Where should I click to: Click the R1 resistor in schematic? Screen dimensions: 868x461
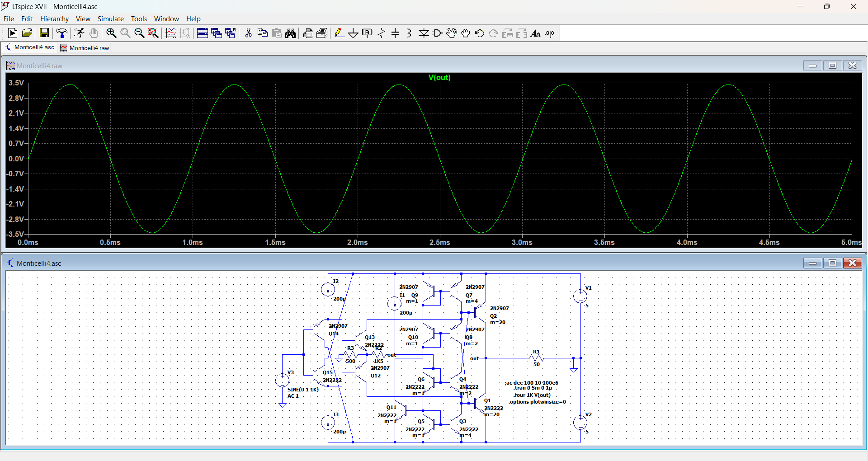536,358
